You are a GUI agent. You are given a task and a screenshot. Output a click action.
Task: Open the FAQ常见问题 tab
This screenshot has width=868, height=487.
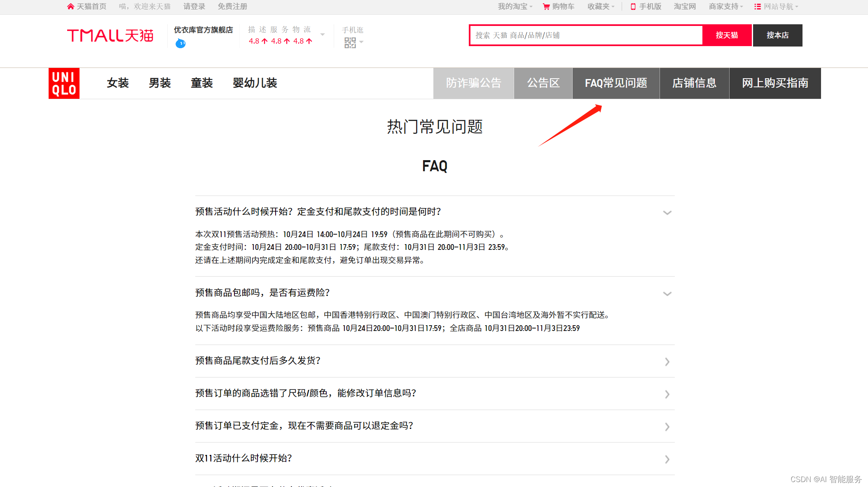pos(615,83)
